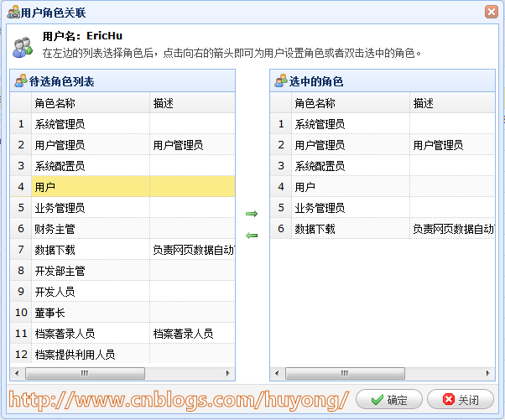This screenshot has height=420, width=505.
Task: Confirm with the 确定 button
Action: pyautogui.click(x=389, y=399)
